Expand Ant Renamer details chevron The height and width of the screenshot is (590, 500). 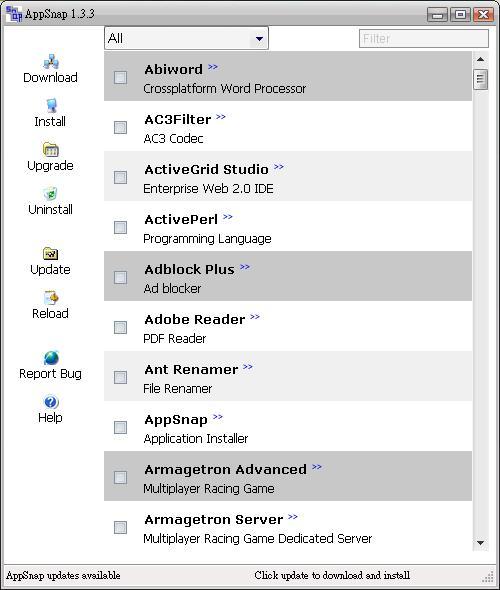point(248,367)
